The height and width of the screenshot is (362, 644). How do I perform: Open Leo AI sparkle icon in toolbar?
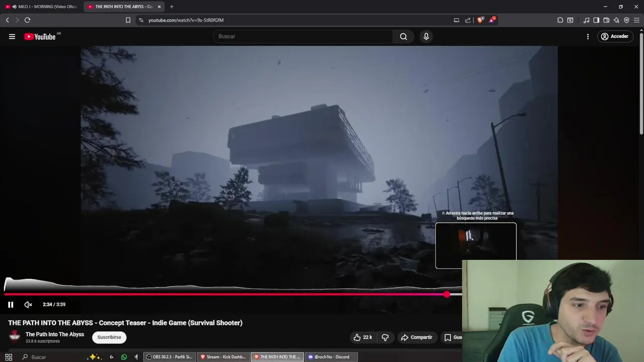click(x=616, y=20)
